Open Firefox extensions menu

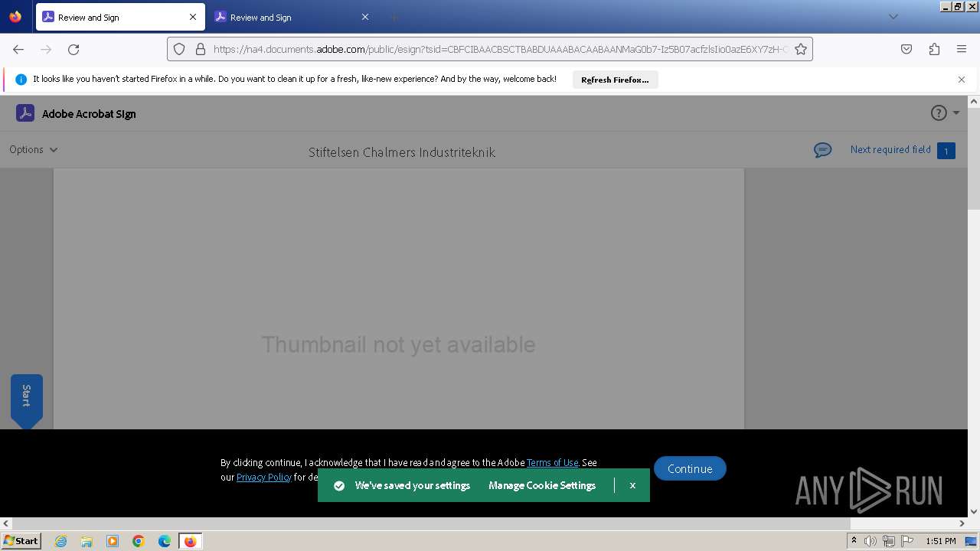coord(934,49)
